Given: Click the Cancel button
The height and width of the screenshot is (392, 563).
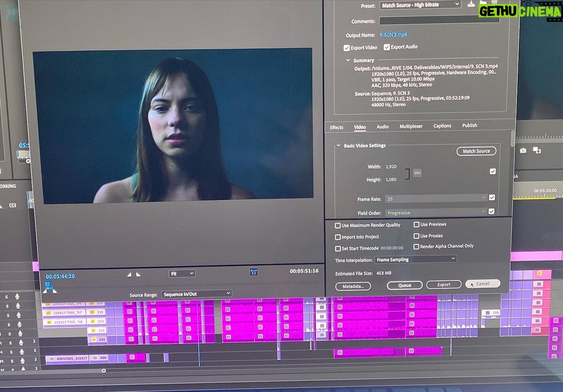Looking at the screenshot, I should pyautogui.click(x=483, y=284).
